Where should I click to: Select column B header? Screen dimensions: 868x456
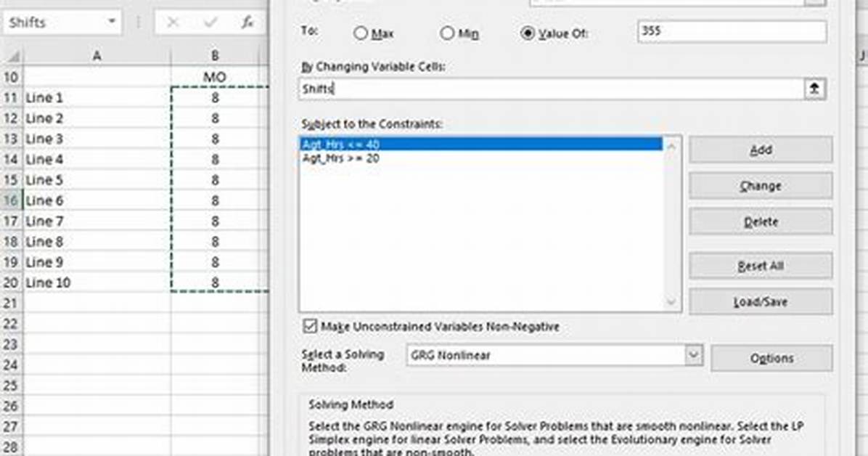[x=215, y=55]
